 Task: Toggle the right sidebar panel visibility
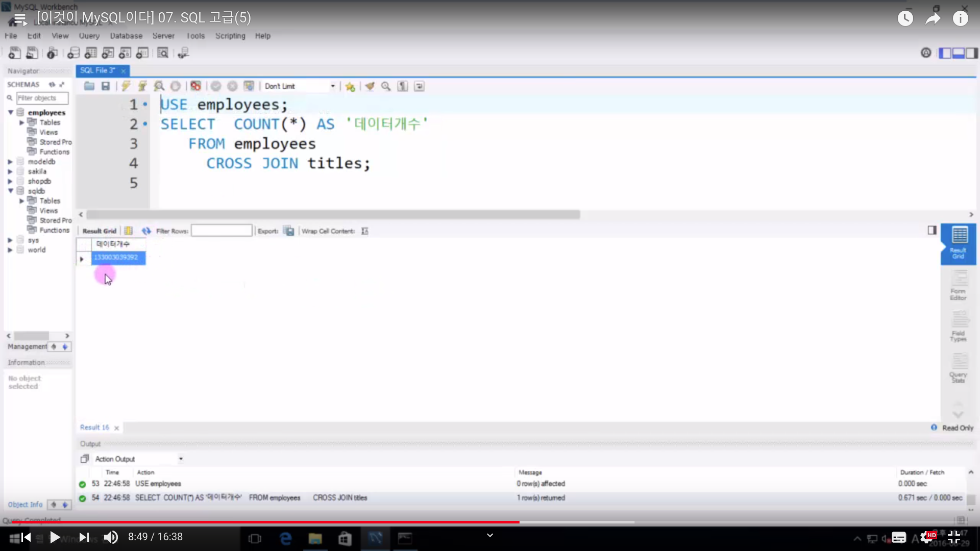click(971, 53)
